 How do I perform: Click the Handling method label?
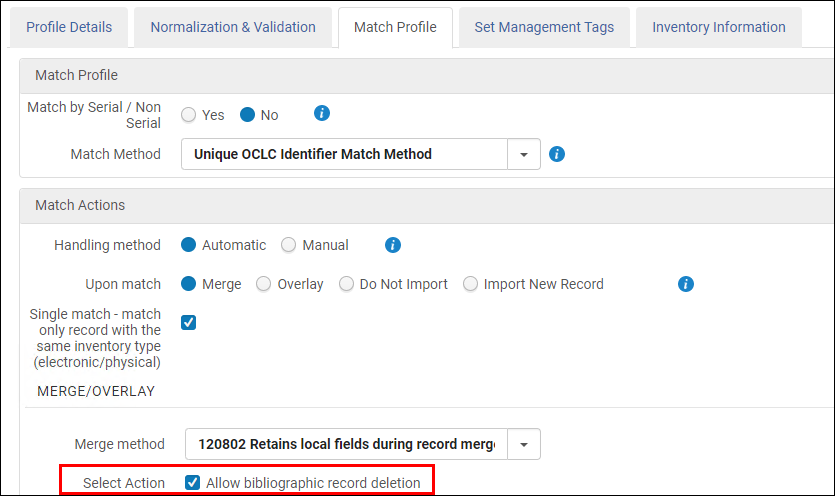pos(107,245)
